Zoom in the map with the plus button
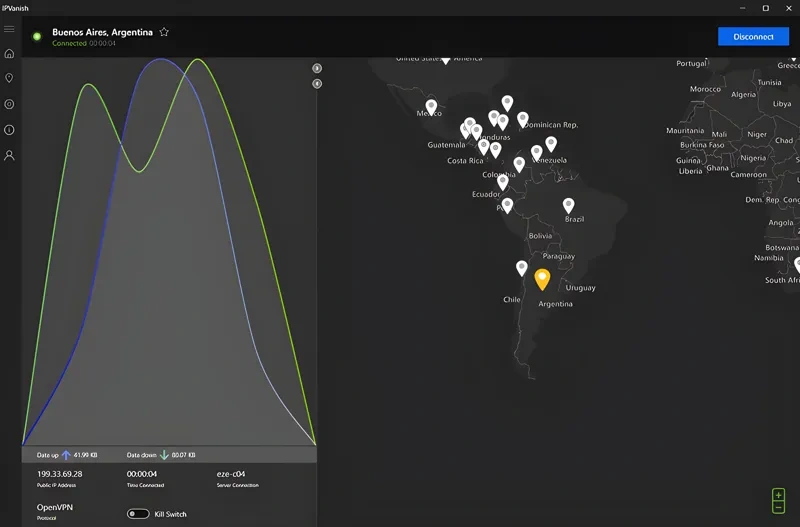800x527 pixels. (x=779, y=495)
